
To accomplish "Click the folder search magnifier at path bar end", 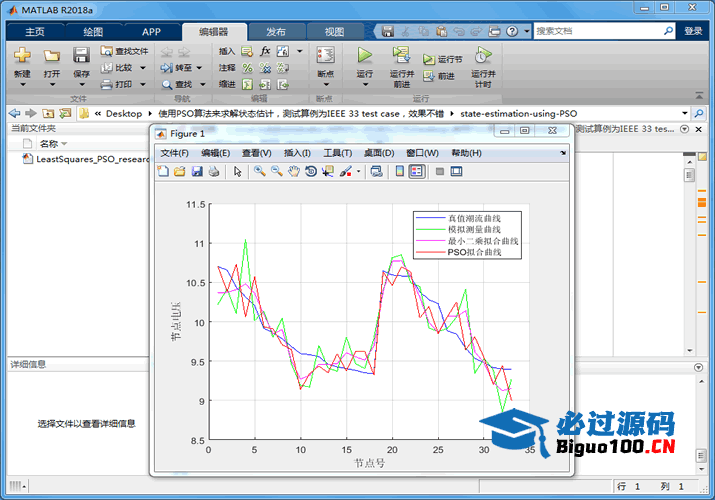I will coord(698,113).
